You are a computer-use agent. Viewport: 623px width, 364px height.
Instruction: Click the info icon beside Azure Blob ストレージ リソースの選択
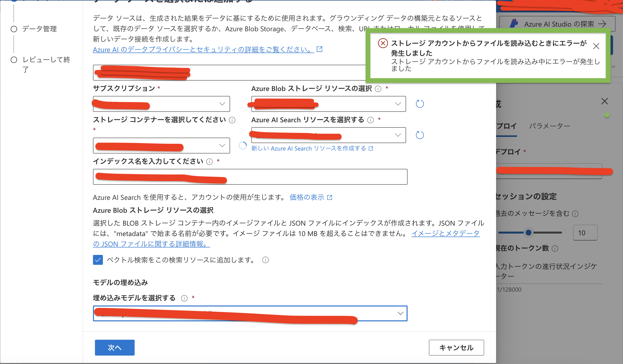click(378, 89)
